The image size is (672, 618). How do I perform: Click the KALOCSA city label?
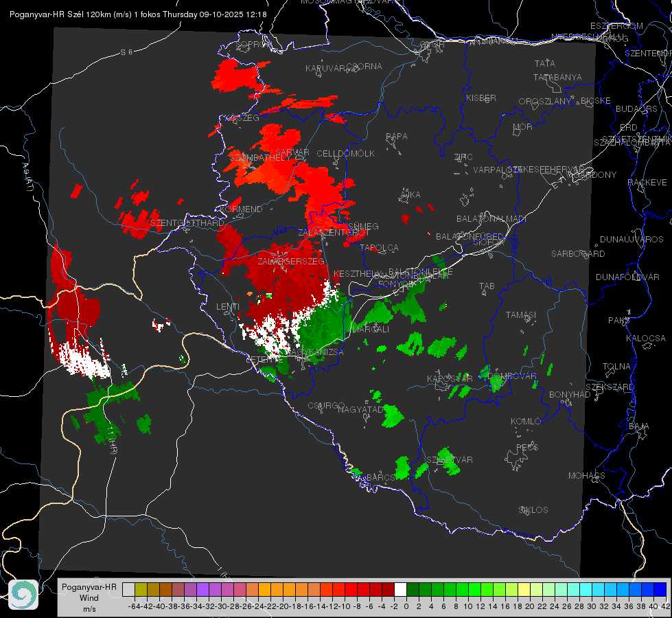[x=646, y=339]
